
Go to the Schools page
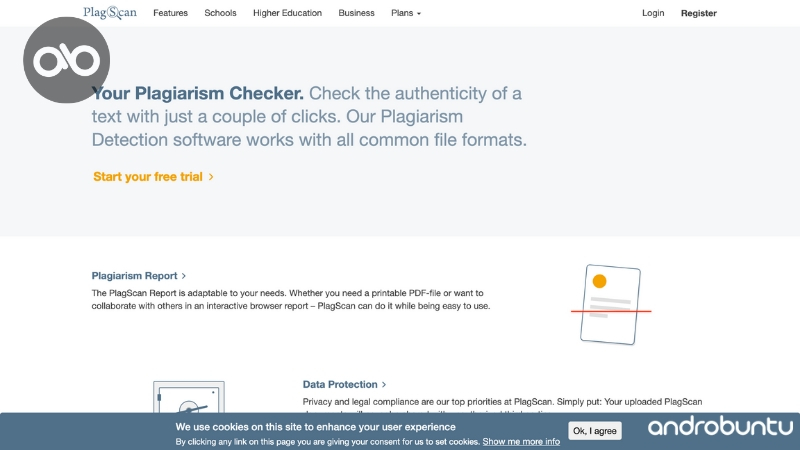[220, 13]
